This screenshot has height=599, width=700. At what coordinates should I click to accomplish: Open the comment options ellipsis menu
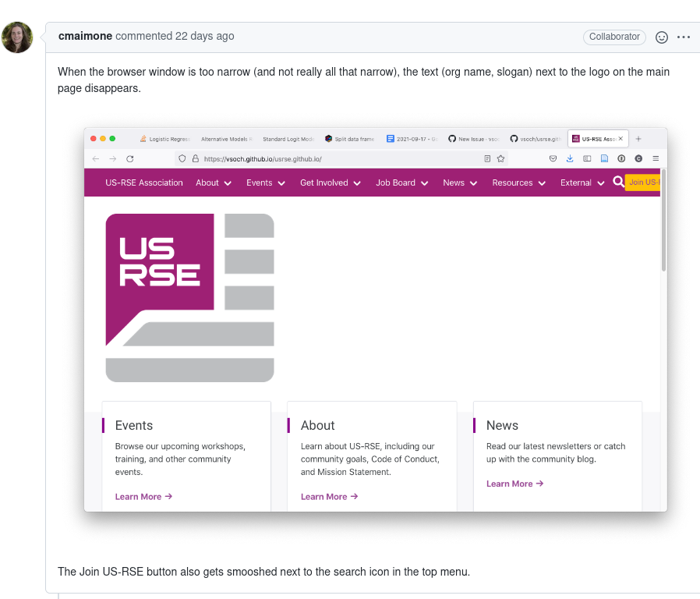tap(684, 37)
